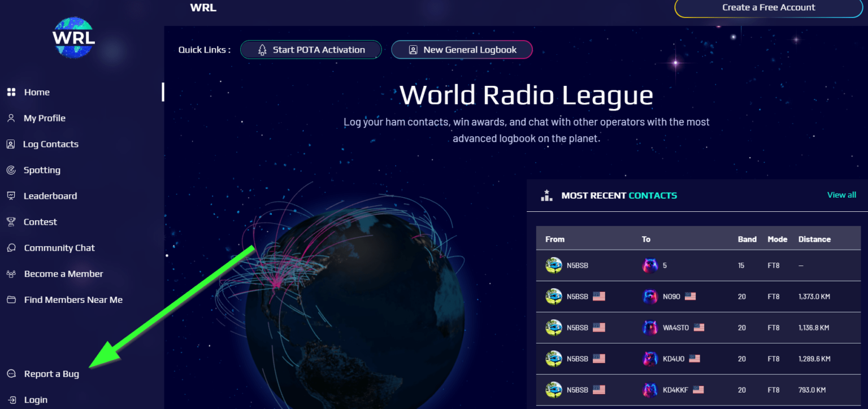Click Create a Free Account
The height and width of the screenshot is (409, 868).
point(768,7)
